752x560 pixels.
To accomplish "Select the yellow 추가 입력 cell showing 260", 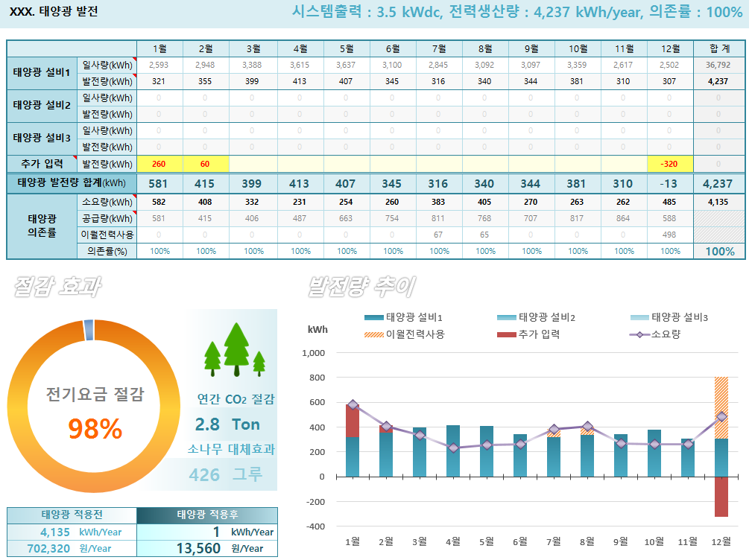I will (159, 164).
